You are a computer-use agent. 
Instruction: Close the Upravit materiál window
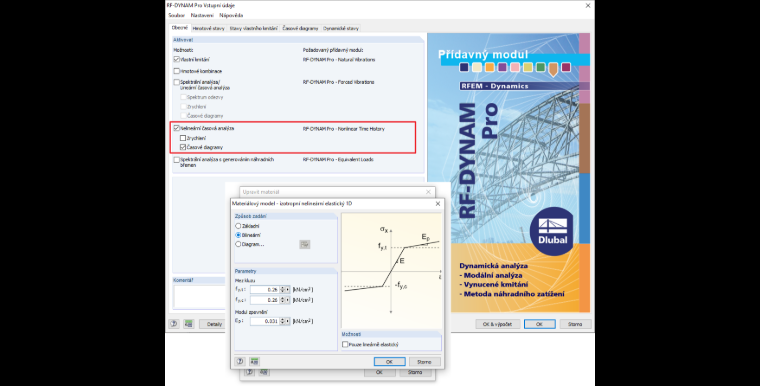pyautogui.click(x=428, y=192)
